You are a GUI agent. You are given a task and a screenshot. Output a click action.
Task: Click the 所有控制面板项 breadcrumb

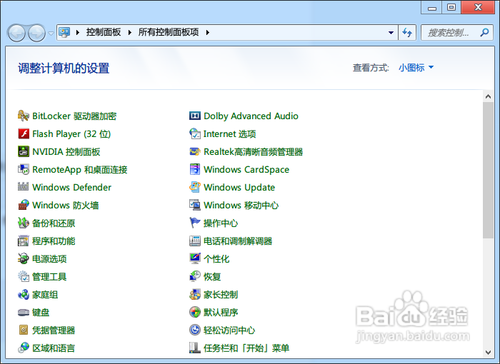pyautogui.click(x=169, y=32)
